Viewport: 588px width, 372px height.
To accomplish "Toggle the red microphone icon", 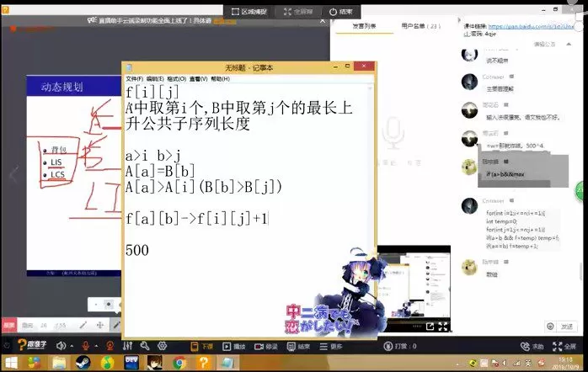I will pos(86,346).
